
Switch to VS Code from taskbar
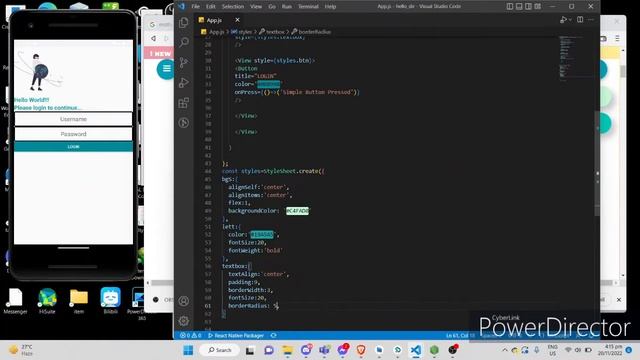[x=416, y=350]
